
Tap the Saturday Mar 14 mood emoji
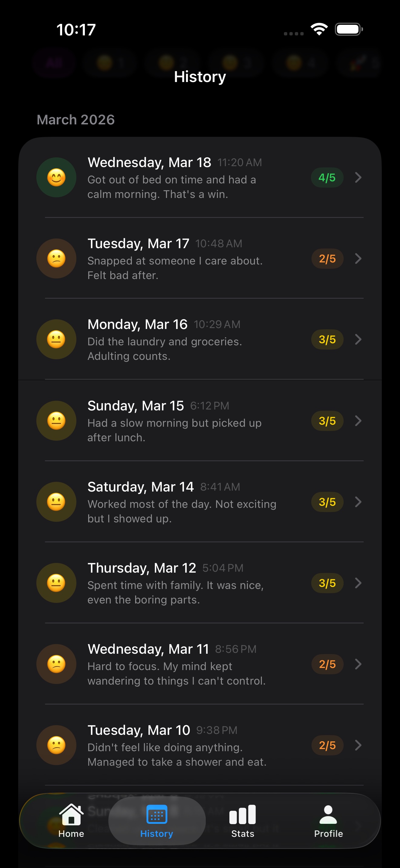[x=56, y=502]
